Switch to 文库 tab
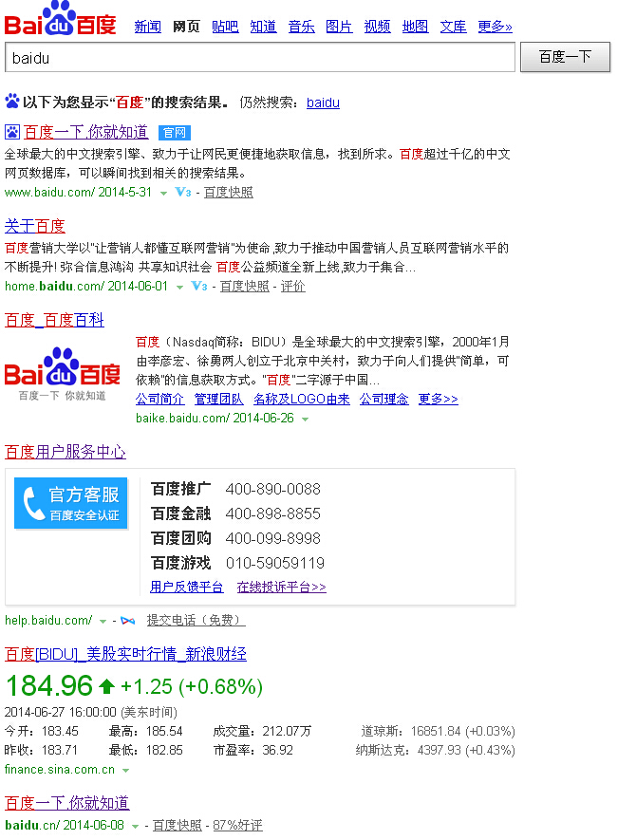The height and width of the screenshot is (840, 636). 454,27
